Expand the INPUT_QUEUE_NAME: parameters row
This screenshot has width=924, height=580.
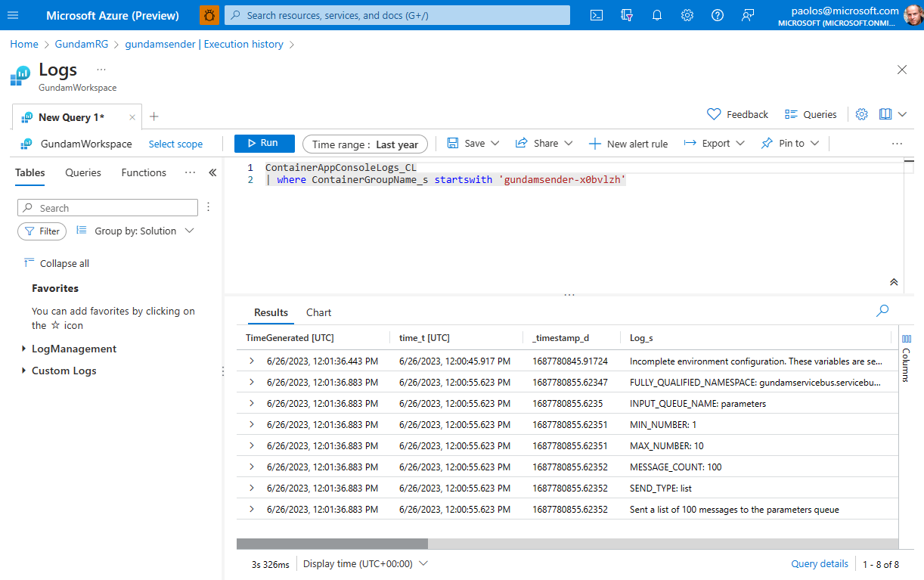click(252, 404)
